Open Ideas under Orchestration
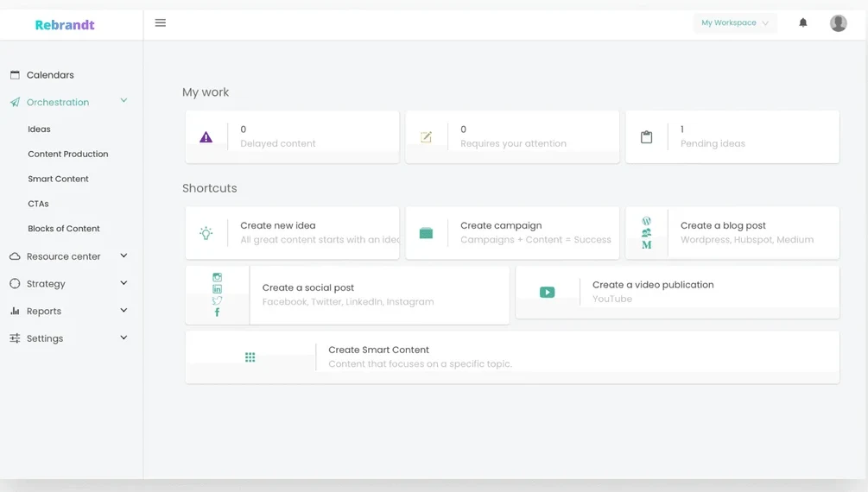 pos(39,129)
